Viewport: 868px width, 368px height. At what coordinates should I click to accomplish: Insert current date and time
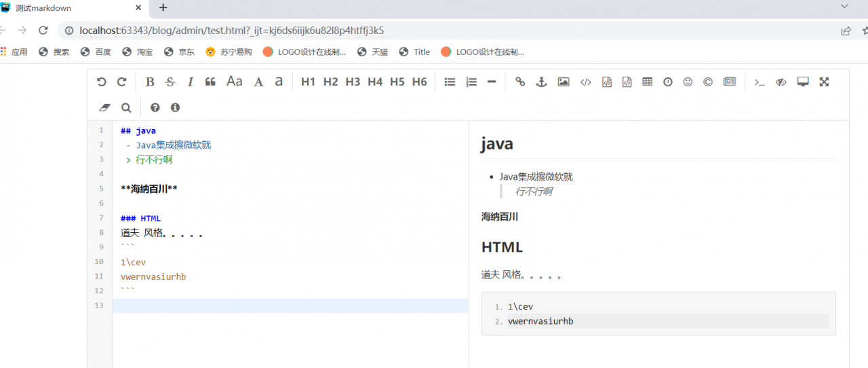(x=668, y=82)
